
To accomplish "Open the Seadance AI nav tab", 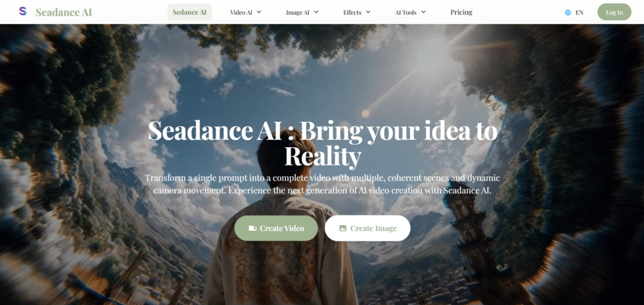I will (190, 12).
